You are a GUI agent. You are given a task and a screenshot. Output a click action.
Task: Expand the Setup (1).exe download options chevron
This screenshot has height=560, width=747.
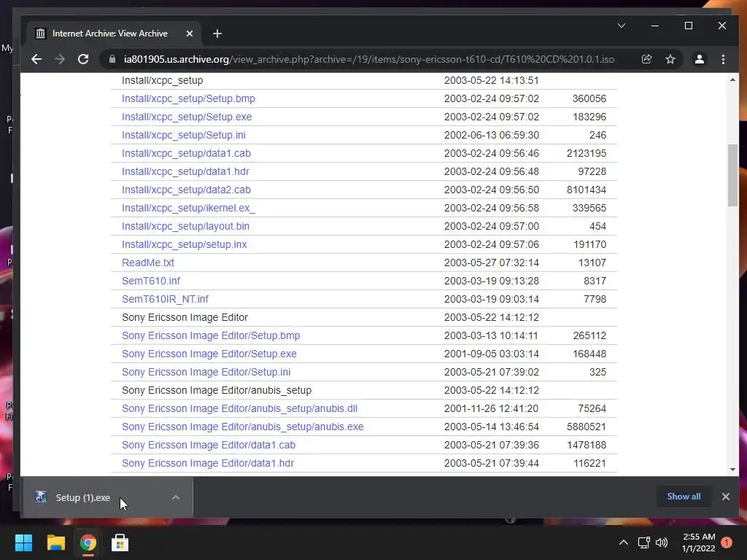coord(175,497)
